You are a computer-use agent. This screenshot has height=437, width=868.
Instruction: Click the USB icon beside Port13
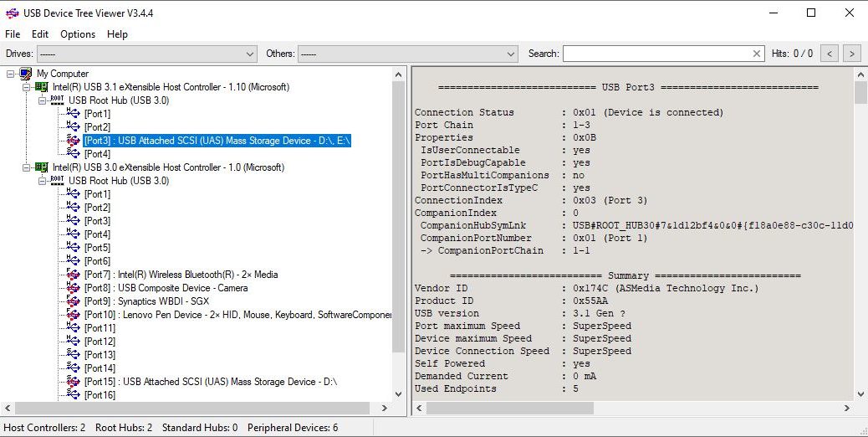coord(73,354)
